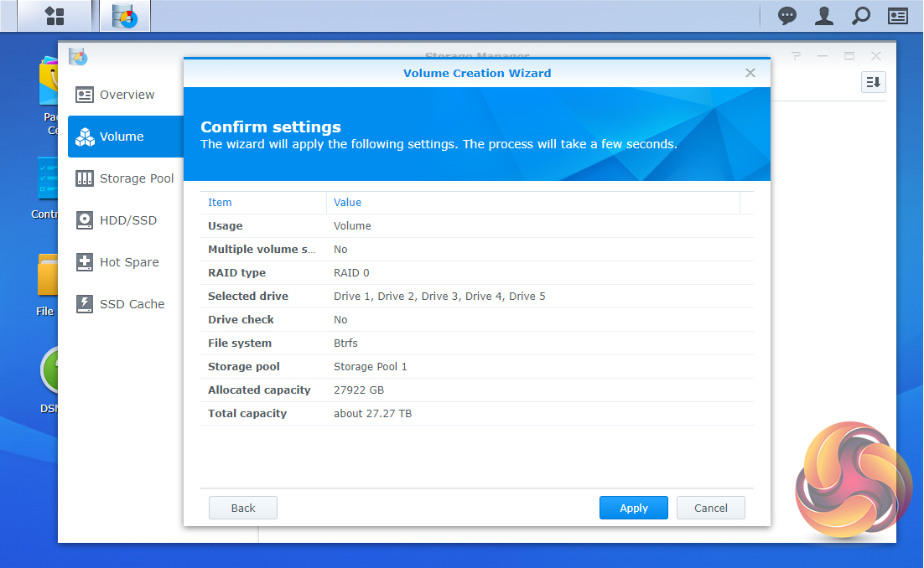Go to the Hot Spare section
Viewport: 924px width, 568px height.
pyautogui.click(x=126, y=262)
